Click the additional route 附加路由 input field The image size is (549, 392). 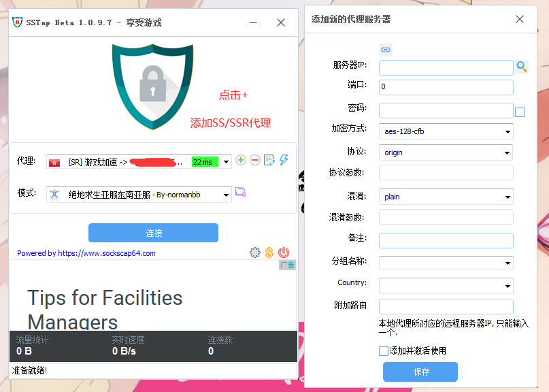(446, 306)
